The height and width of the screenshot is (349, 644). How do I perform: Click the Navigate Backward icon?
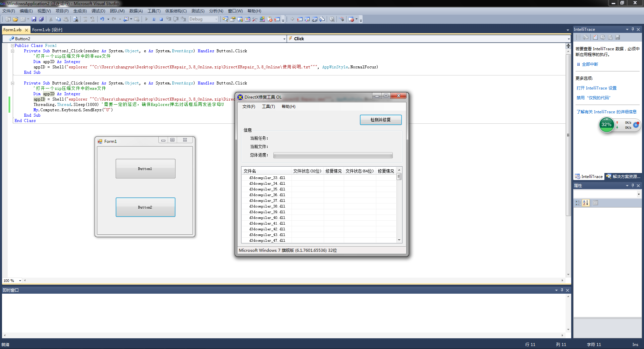(126, 19)
